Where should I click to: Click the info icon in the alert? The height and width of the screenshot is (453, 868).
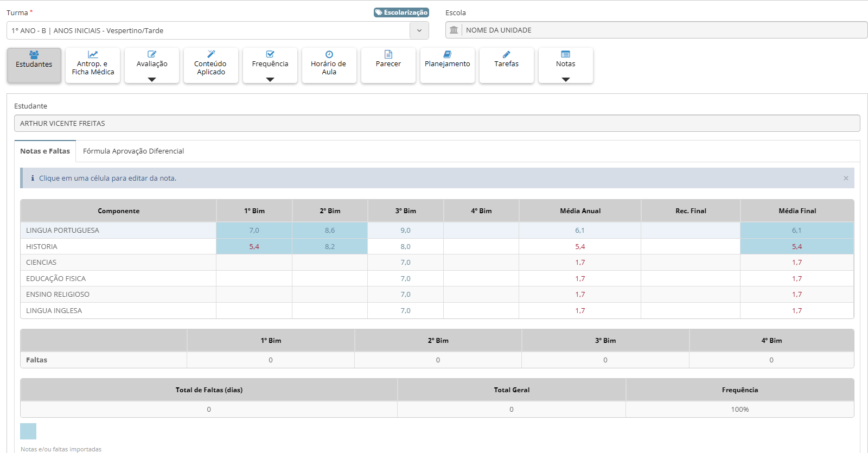[33, 178]
